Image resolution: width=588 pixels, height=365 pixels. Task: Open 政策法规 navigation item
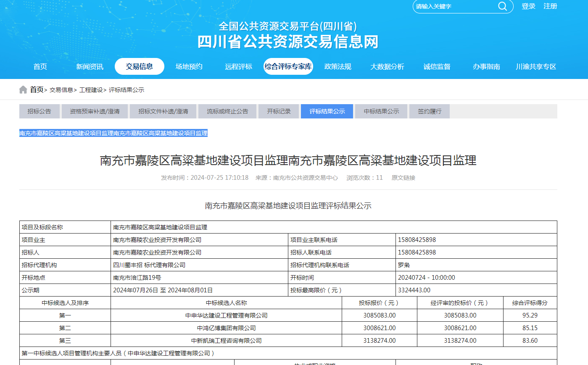(338, 66)
